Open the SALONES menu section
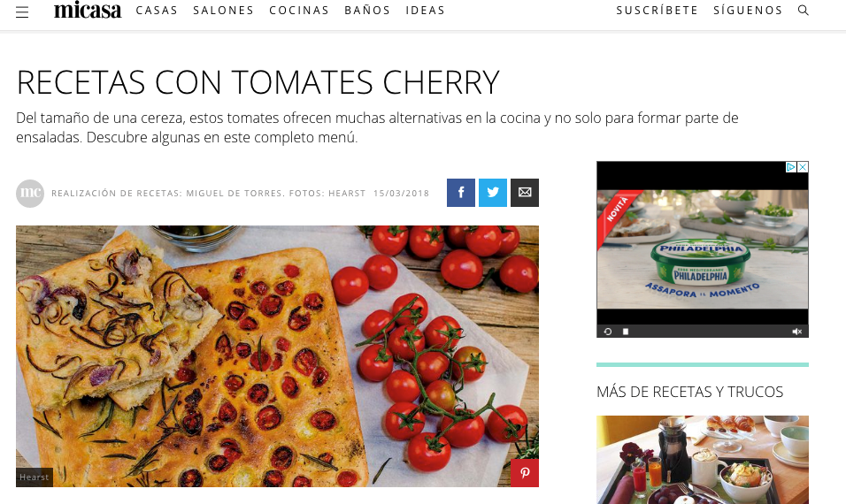The image size is (846, 504). point(223,11)
